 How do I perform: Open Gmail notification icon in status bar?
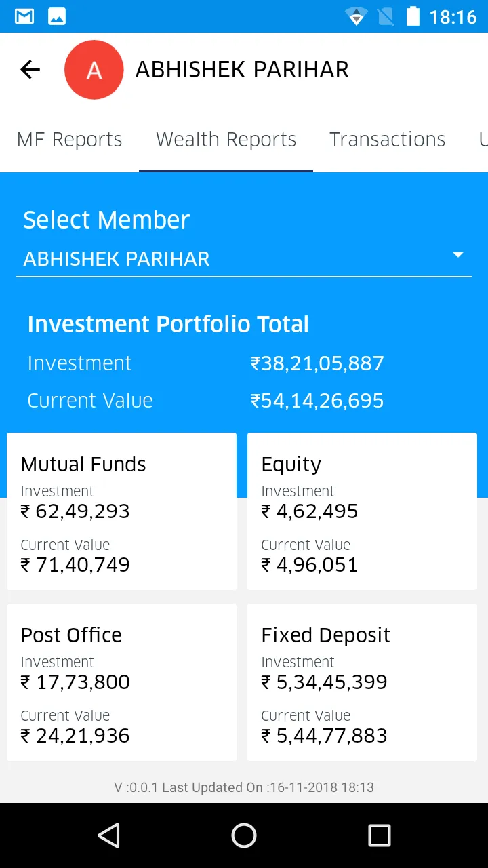(24, 16)
